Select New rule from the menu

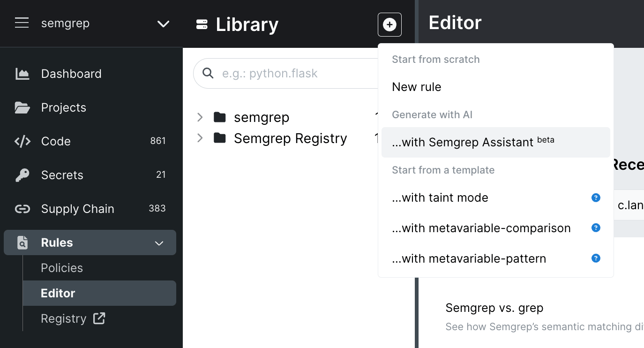(x=417, y=87)
